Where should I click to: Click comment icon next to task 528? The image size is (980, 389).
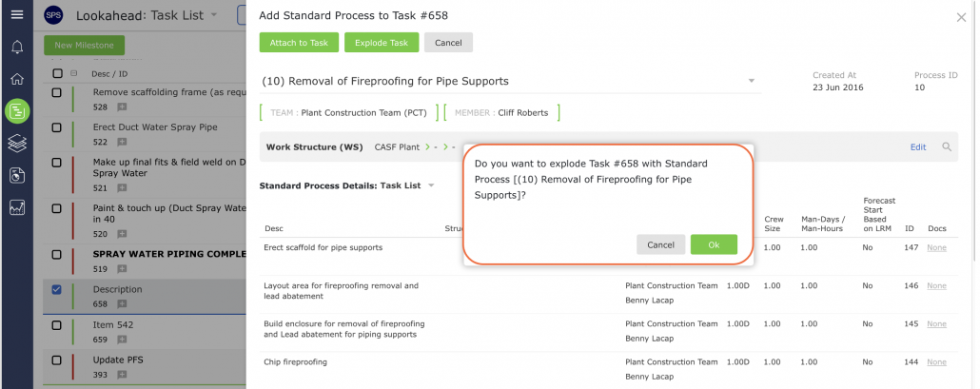click(x=122, y=107)
